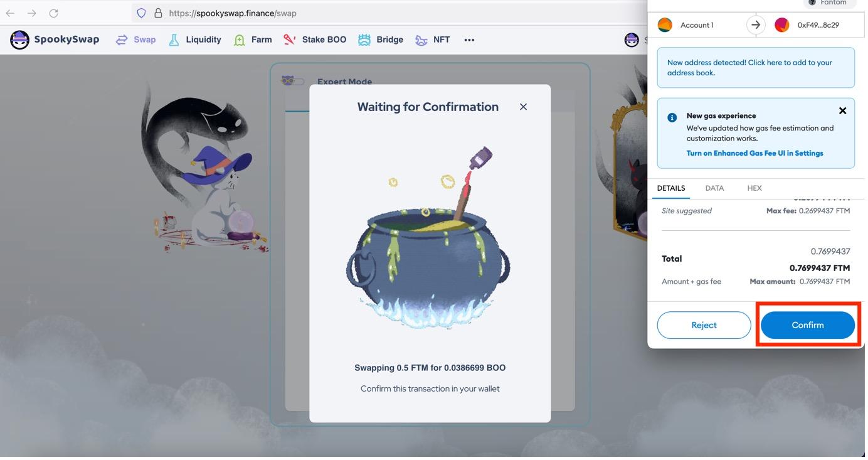Click the padlock site security icon
This screenshot has height=460, width=868.
coord(158,13)
